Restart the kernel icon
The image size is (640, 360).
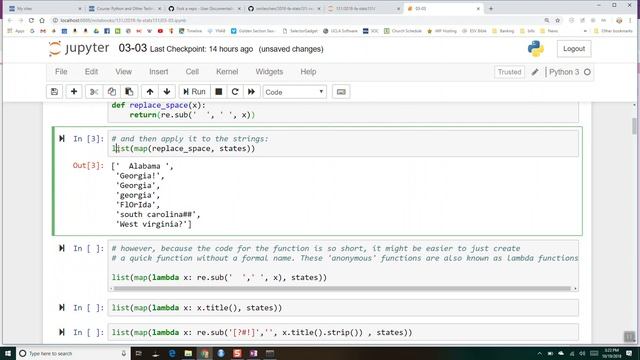click(x=235, y=92)
